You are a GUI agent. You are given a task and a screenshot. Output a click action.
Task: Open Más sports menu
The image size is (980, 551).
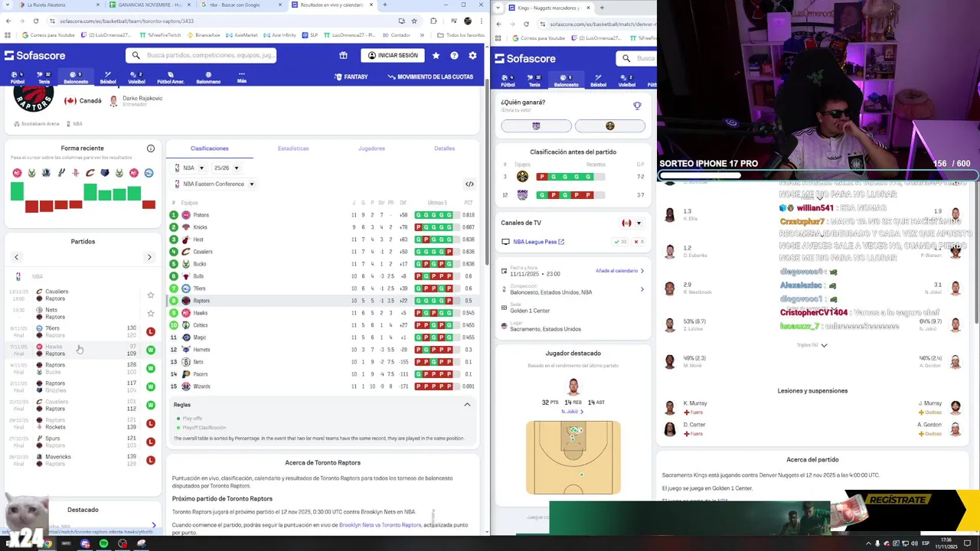click(241, 78)
